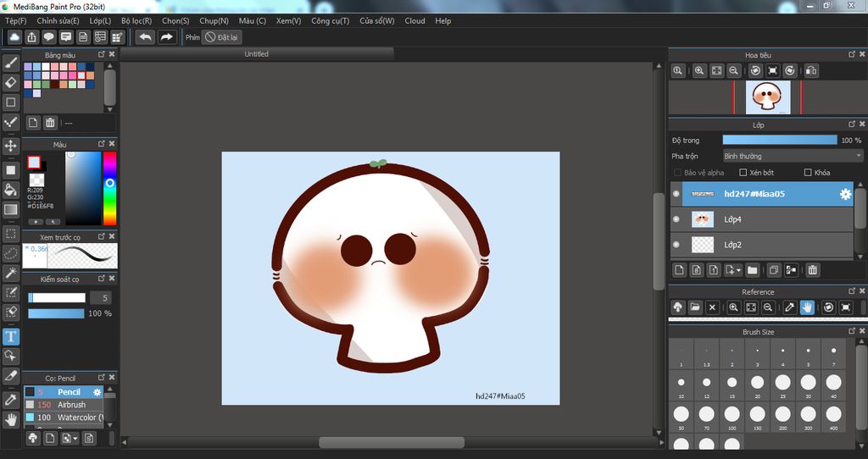The height and width of the screenshot is (459, 868).
Task: Open the Công cụ(T) menu
Action: tap(330, 20)
